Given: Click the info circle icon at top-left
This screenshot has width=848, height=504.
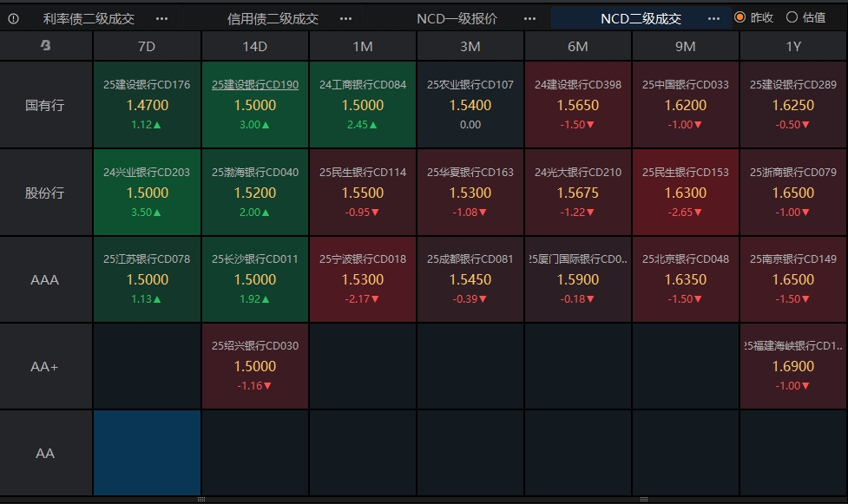Looking at the screenshot, I should point(14,19).
